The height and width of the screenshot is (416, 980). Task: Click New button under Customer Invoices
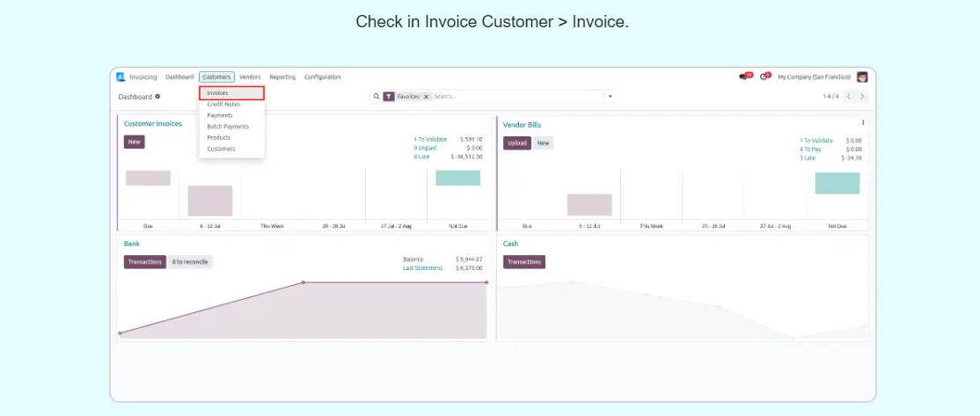(134, 142)
